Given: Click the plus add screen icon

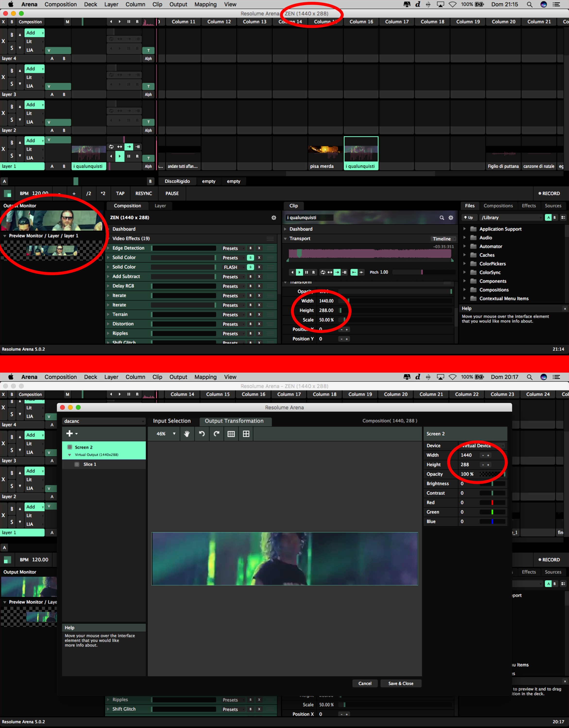Looking at the screenshot, I should pyautogui.click(x=69, y=433).
